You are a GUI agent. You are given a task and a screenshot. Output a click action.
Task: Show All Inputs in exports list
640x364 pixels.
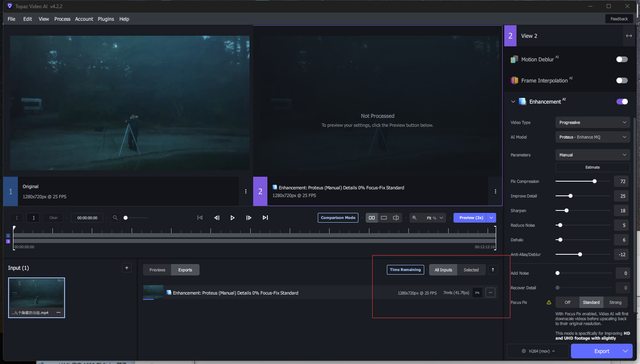(443, 270)
